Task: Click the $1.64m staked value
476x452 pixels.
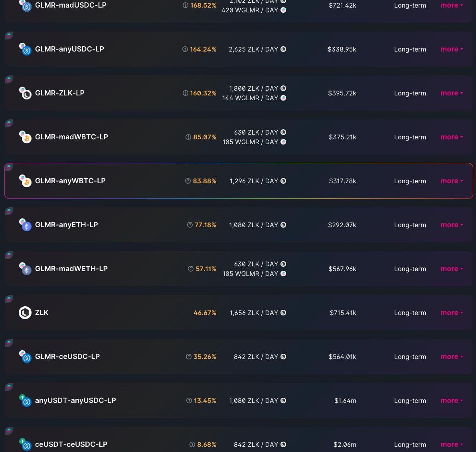Action: pyautogui.click(x=345, y=400)
